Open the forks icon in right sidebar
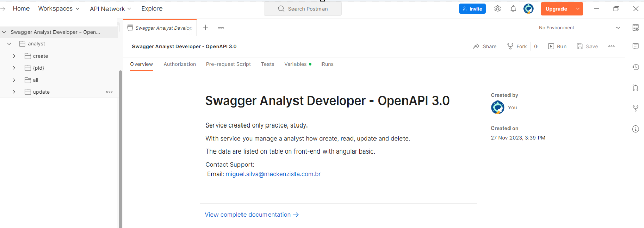644x228 pixels. [635, 108]
